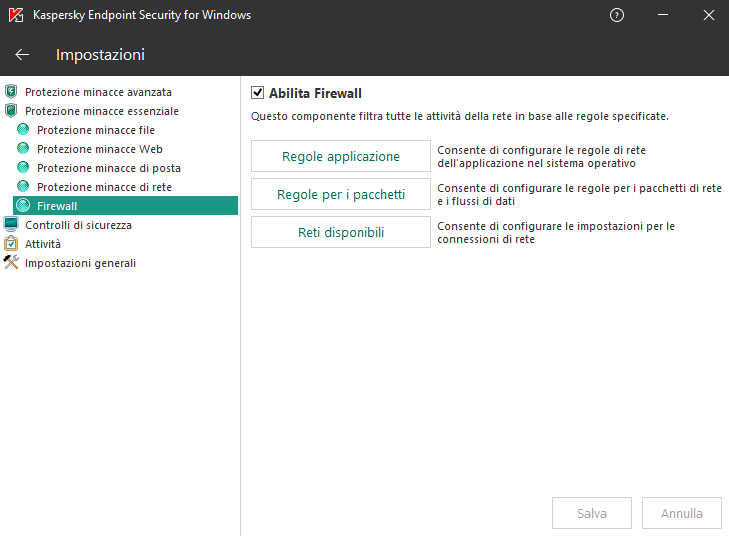This screenshot has height=536, width=729.
Task: Click the green globe icon beside Protezione minacce di posta
Action: (x=23, y=167)
